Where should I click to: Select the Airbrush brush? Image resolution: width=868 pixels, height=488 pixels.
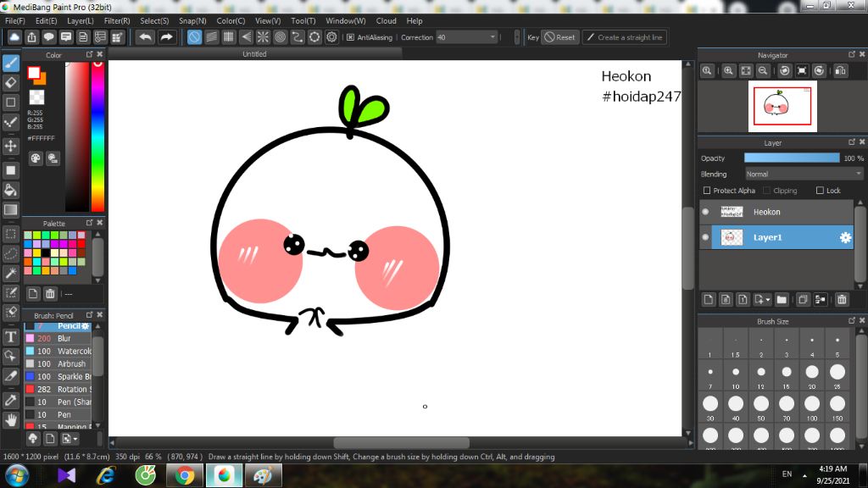tap(58, 364)
